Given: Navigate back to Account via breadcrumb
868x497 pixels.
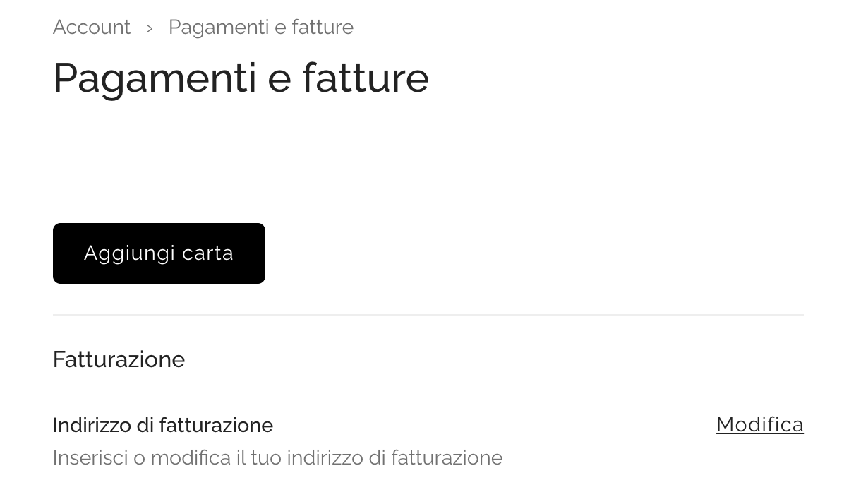Looking at the screenshot, I should (92, 27).
